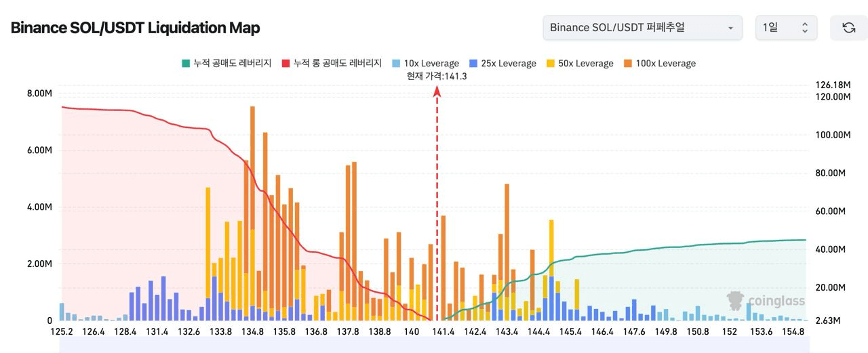This screenshot has height=353, width=868.
Task: Click the 10x Leverage legend label
Action: click(x=431, y=64)
